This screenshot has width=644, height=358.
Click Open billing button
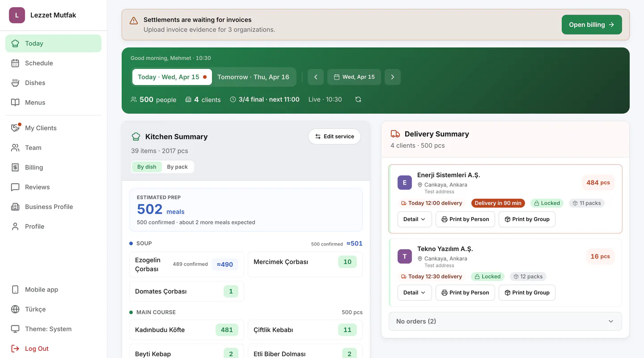(592, 25)
